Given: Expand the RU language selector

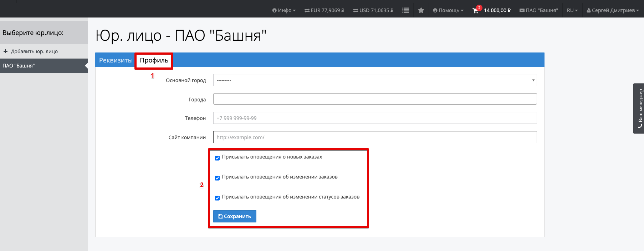Looking at the screenshot, I should [572, 10].
